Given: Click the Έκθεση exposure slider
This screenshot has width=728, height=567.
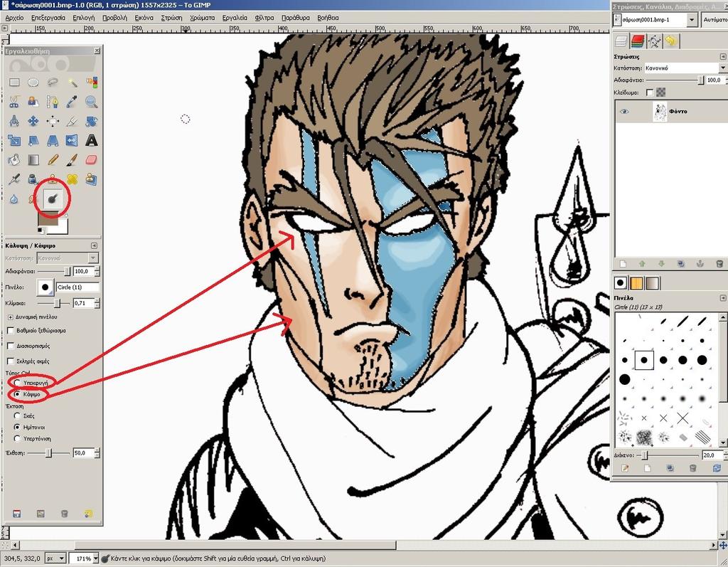Looking at the screenshot, I should [49, 452].
